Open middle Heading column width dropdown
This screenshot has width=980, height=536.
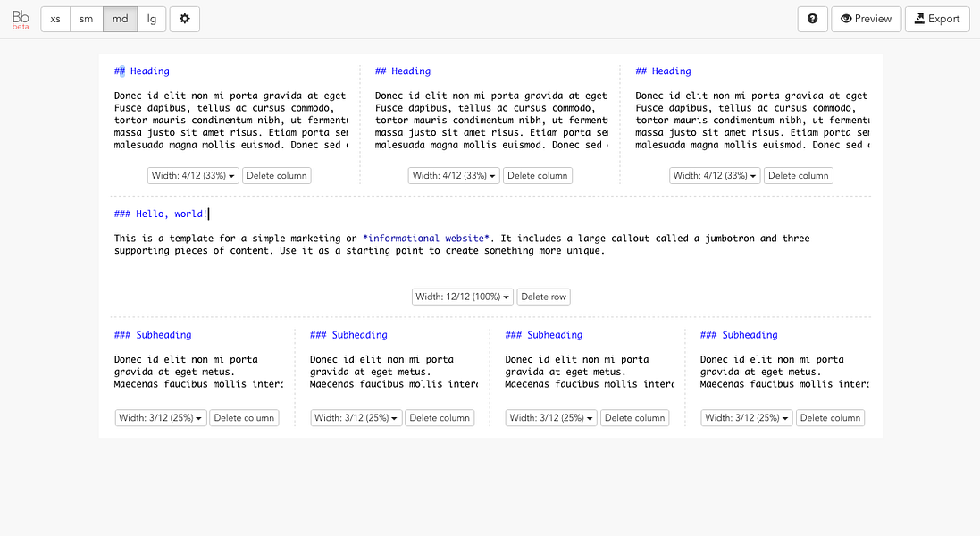tap(454, 176)
